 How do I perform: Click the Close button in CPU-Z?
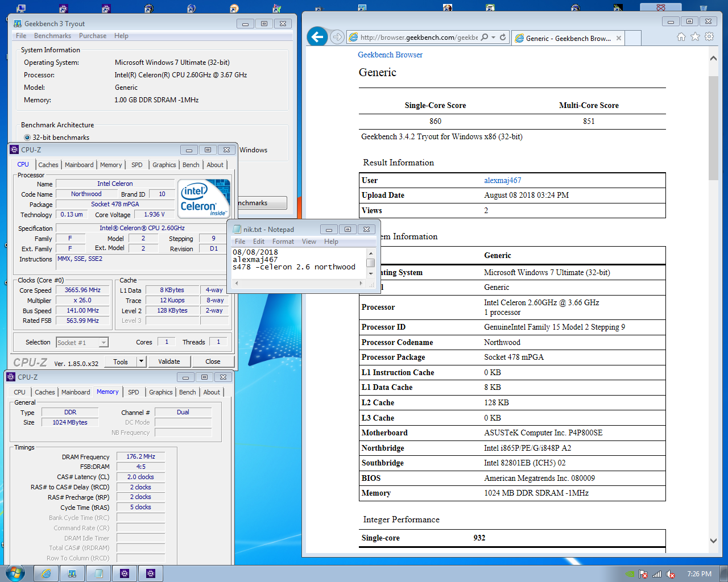pos(213,361)
